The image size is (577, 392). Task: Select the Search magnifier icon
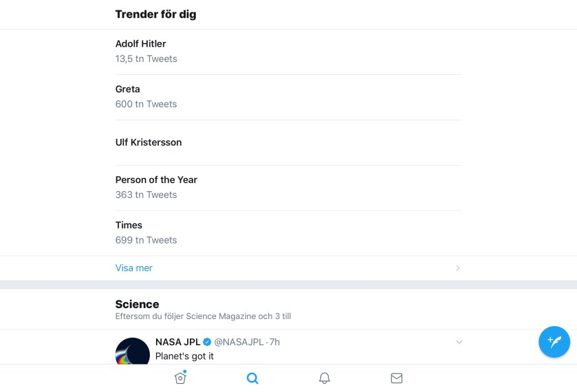click(252, 378)
